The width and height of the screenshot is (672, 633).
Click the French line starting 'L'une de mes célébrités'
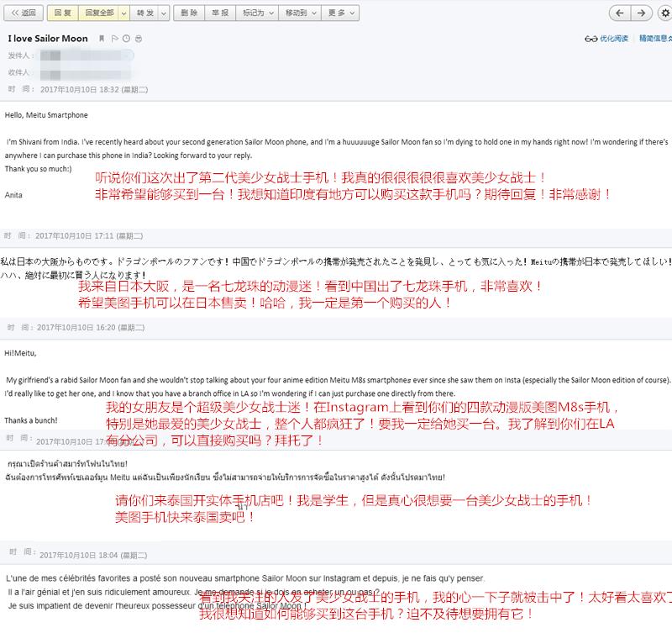point(244,578)
